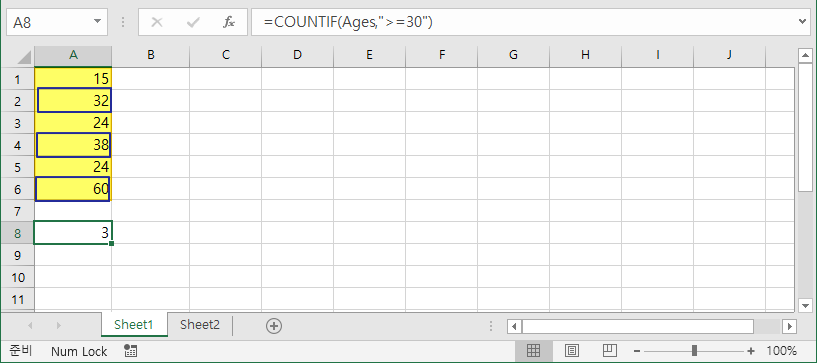
Task: Switch to Normal view
Action: pos(534,351)
